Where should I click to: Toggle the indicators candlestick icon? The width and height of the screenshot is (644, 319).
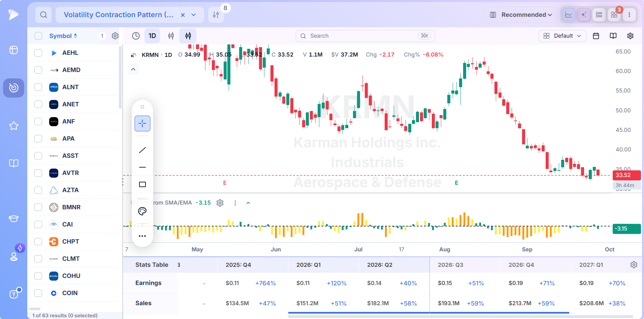(x=188, y=36)
